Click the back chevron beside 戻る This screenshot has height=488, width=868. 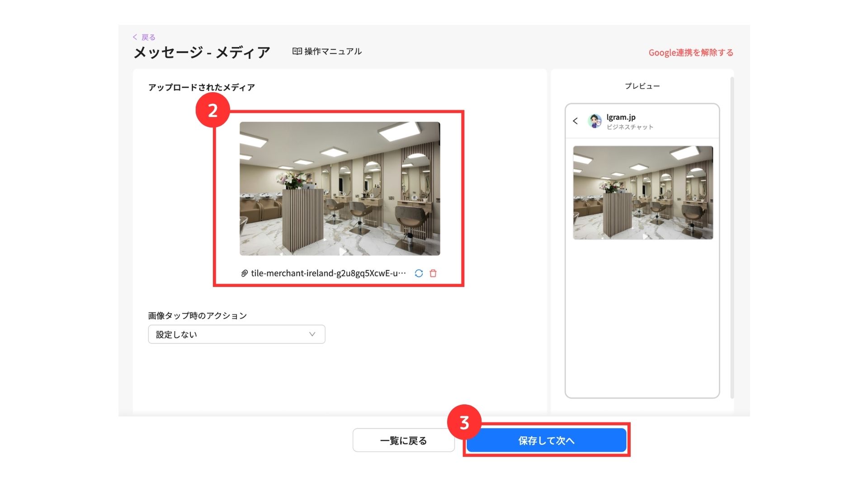pos(135,37)
